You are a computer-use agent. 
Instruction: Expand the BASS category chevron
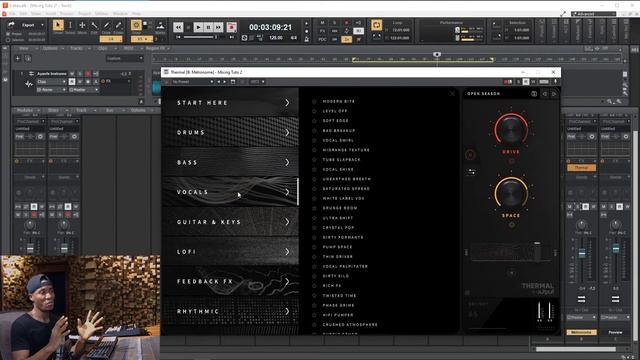287,162
